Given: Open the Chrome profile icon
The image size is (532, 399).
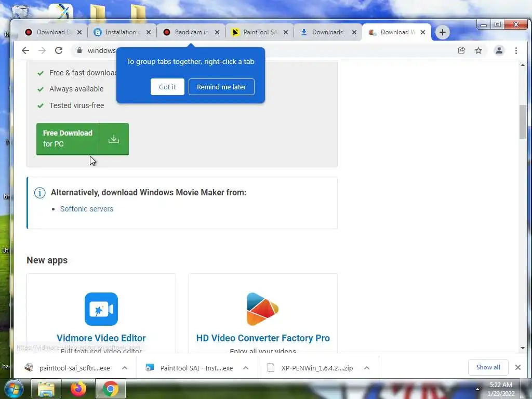Looking at the screenshot, I should point(499,50).
